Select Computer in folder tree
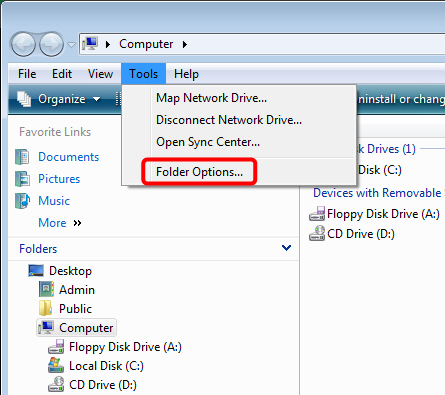Image resolution: width=445 pixels, height=395 pixels. click(86, 328)
